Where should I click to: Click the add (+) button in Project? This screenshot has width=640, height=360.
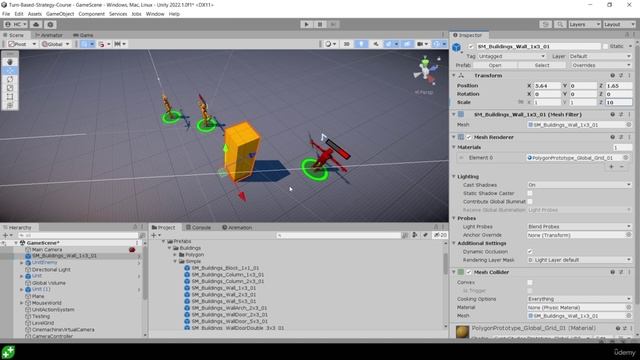coord(155,236)
